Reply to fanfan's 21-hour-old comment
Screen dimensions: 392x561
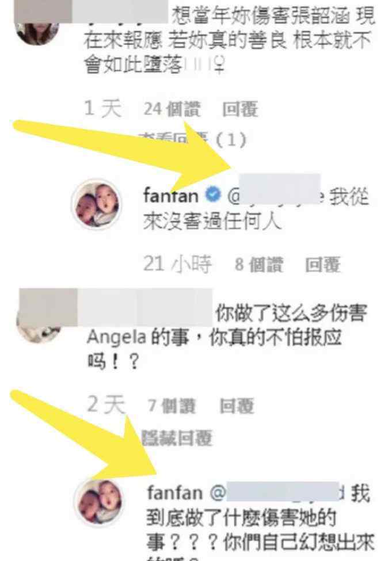click(x=322, y=265)
